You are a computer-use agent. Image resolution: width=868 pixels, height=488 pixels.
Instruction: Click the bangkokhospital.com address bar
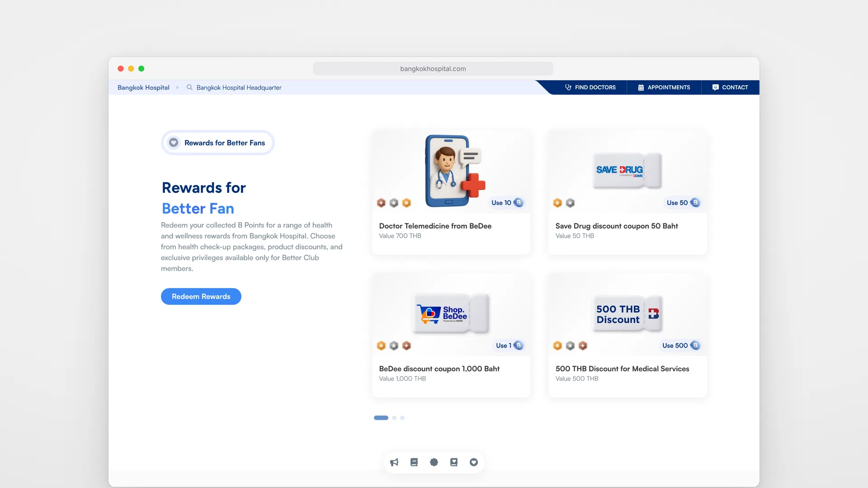coord(433,69)
